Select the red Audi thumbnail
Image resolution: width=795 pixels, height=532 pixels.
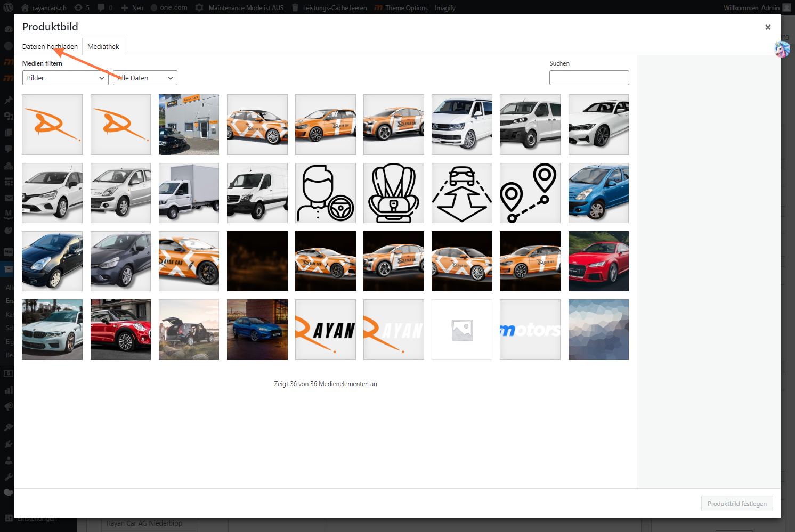click(x=598, y=261)
